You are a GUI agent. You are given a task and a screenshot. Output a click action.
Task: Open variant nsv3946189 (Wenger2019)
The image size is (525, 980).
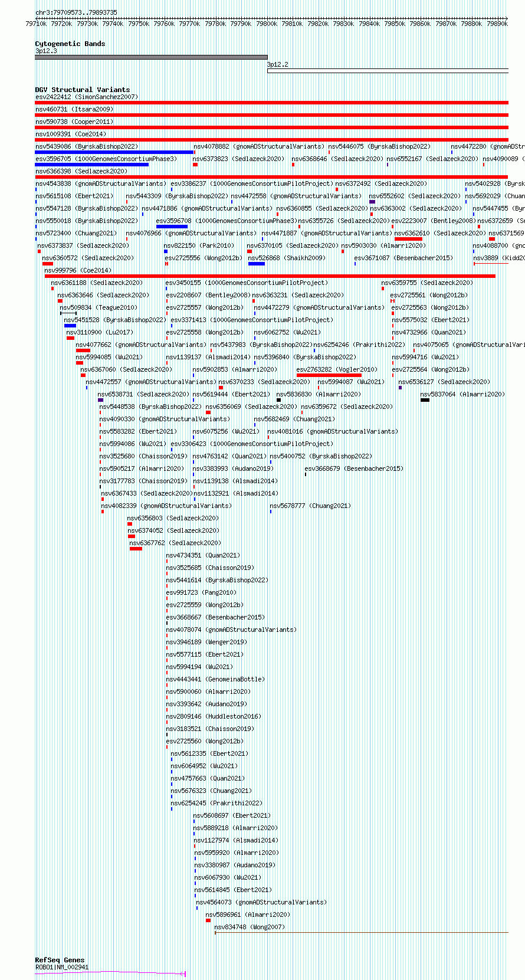pos(206,642)
